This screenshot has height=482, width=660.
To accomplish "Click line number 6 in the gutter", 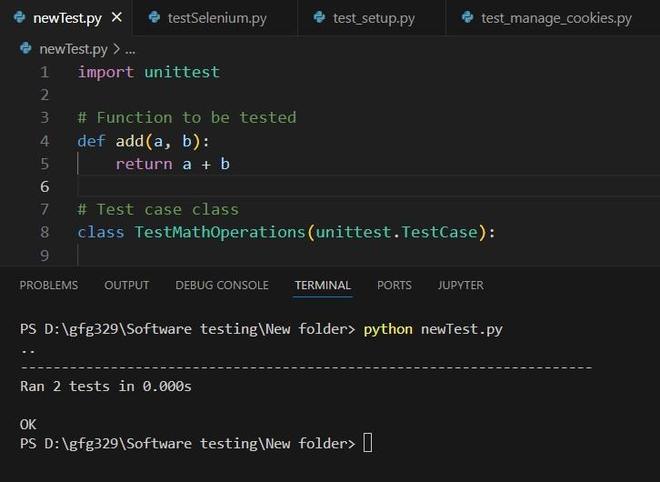I will (x=45, y=186).
